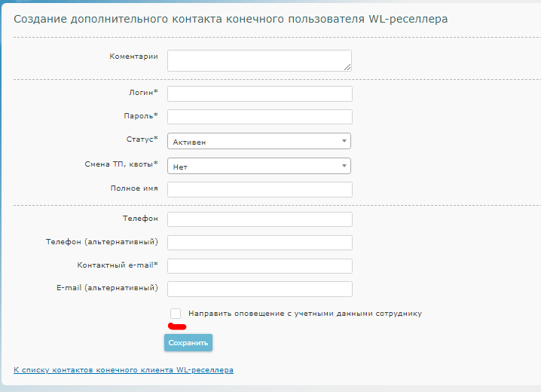Click the Сохранить button
541x392 pixels.
(188, 343)
